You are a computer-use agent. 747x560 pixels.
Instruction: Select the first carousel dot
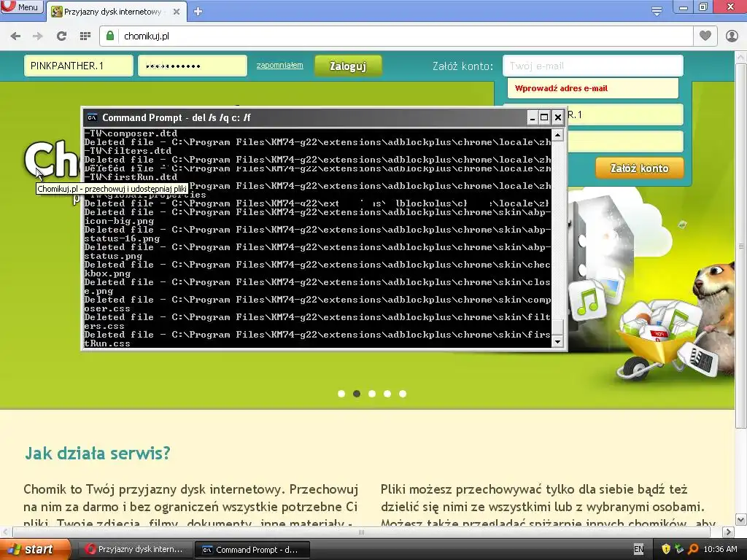click(x=341, y=394)
